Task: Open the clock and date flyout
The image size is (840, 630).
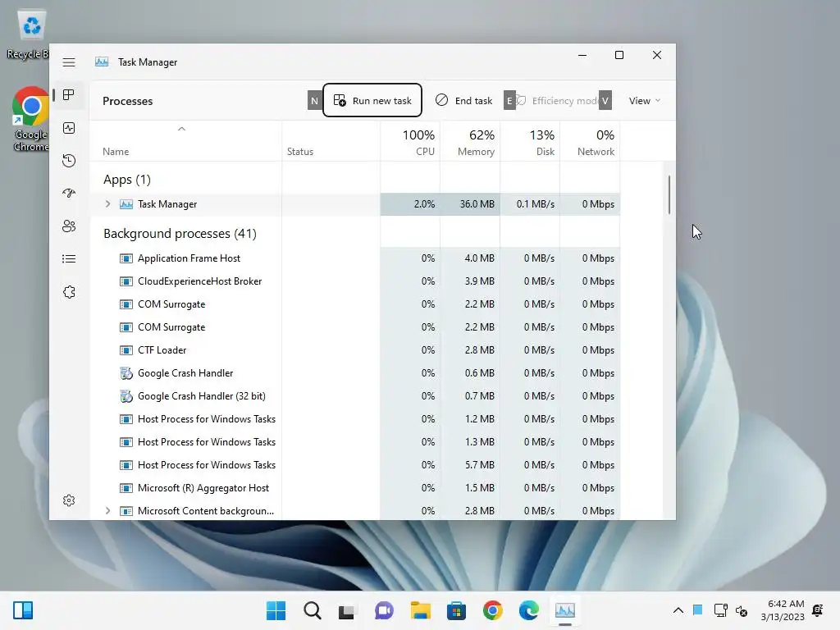Action: (783, 610)
